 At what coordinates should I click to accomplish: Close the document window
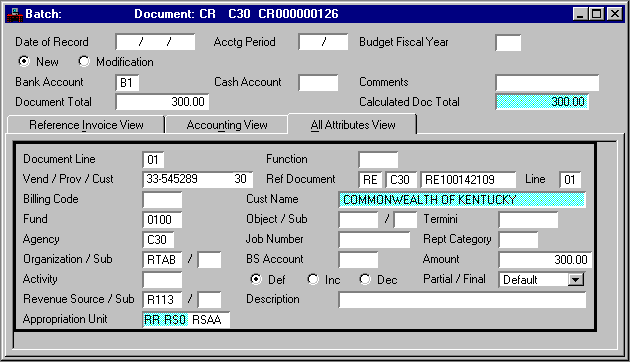[x=615, y=14]
